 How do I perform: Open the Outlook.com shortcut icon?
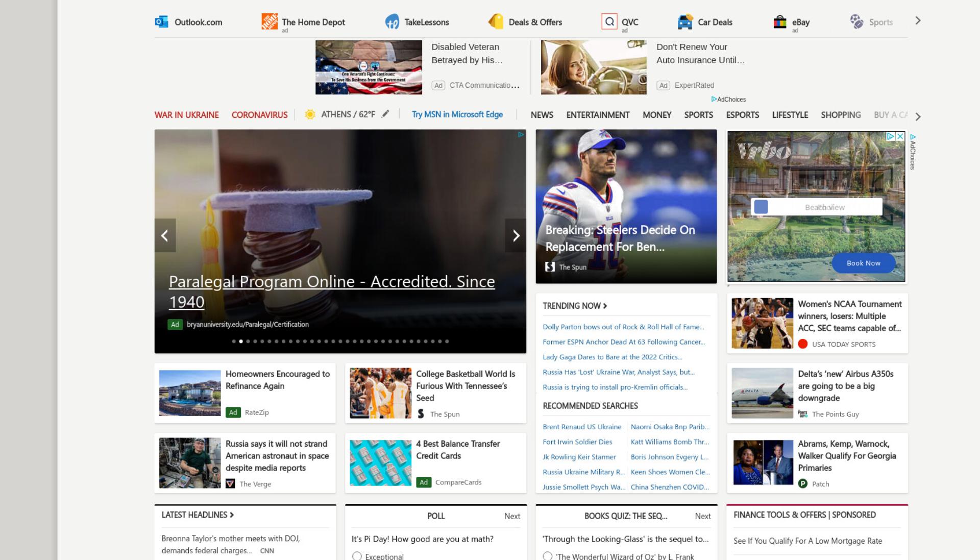(161, 21)
